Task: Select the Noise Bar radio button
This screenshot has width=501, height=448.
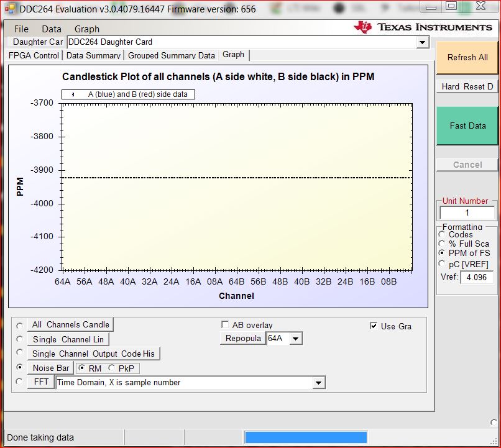Action: point(20,367)
